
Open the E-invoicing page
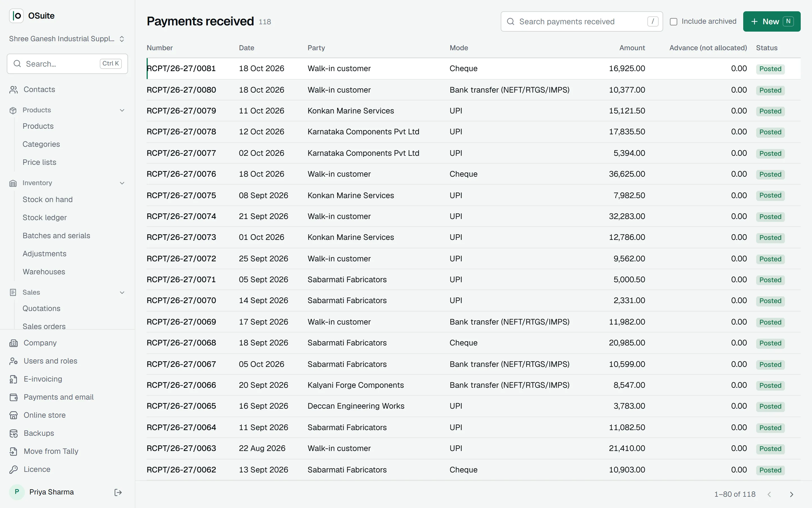coord(43,379)
